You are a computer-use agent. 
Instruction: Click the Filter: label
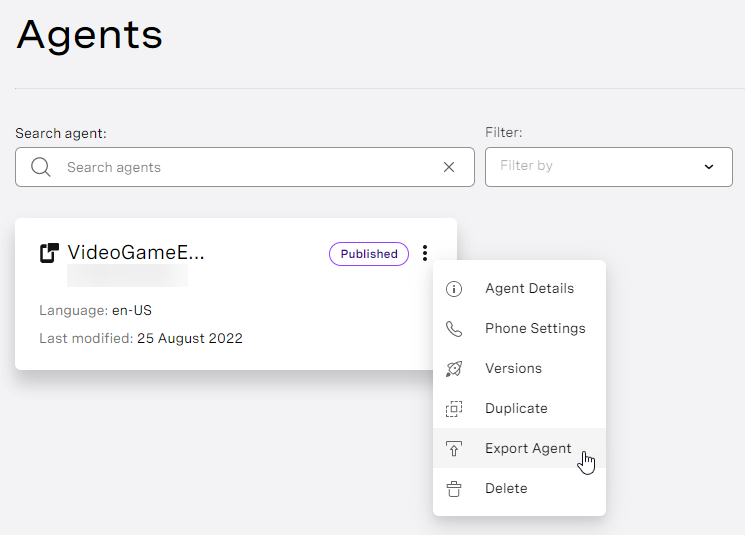point(504,132)
